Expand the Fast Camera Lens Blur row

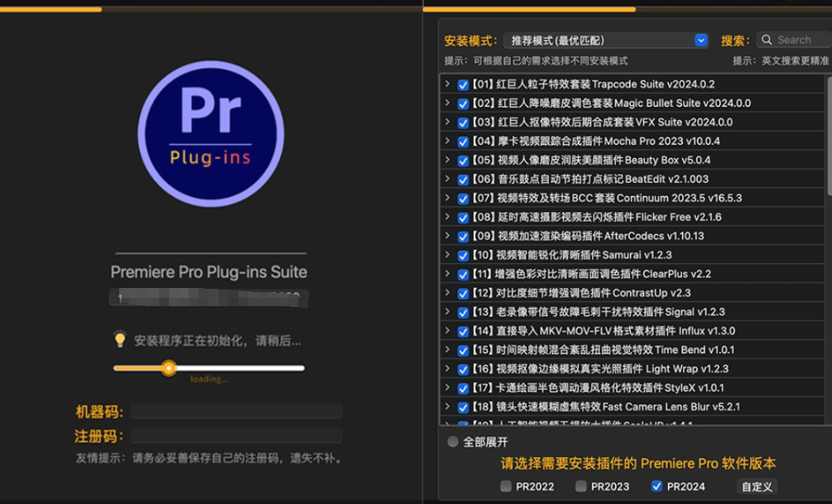[x=447, y=406]
